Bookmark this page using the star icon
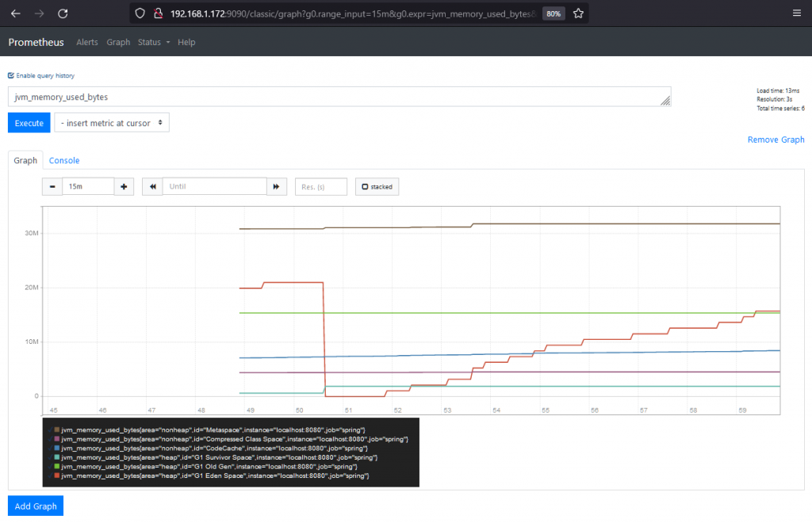Screen dimensions: 812x523 pos(578,13)
